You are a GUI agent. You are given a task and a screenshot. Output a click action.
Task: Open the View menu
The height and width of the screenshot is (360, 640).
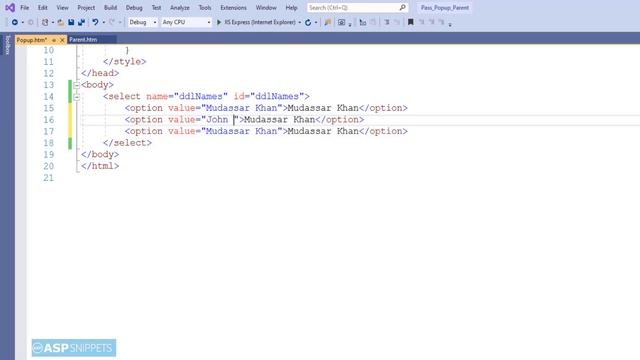coord(62,8)
